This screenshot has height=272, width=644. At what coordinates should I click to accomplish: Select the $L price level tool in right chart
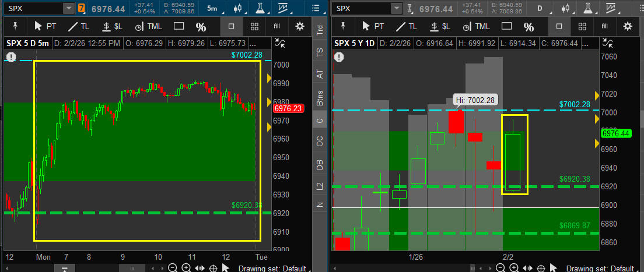point(439,26)
